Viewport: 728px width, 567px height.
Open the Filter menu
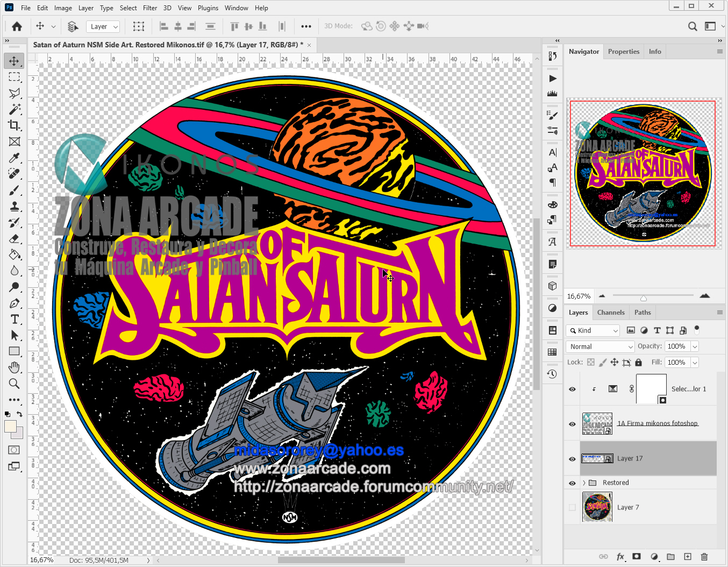149,8
